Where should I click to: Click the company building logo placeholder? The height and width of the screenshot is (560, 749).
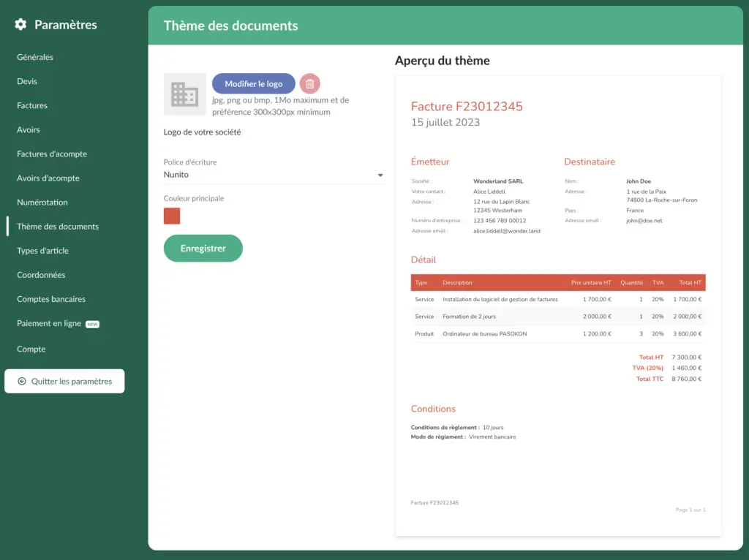coord(185,94)
